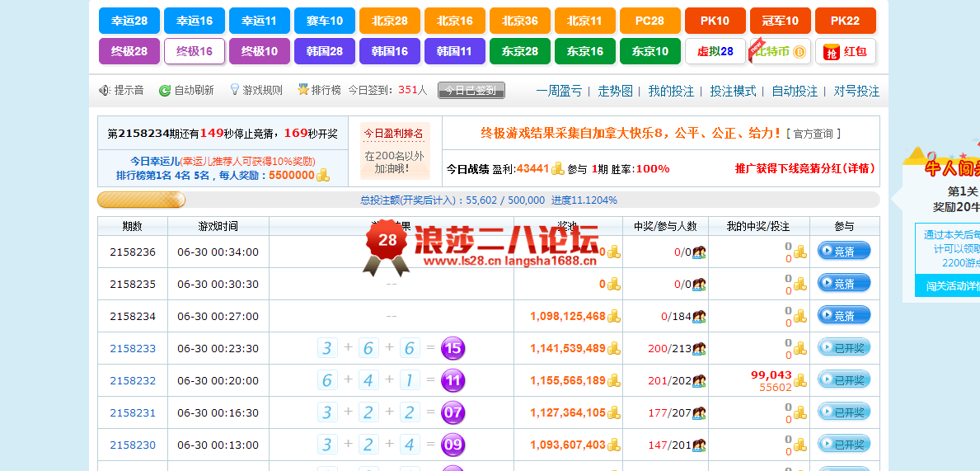
Task: Open the 红包 red envelope button
Action: click(x=845, y=51)
